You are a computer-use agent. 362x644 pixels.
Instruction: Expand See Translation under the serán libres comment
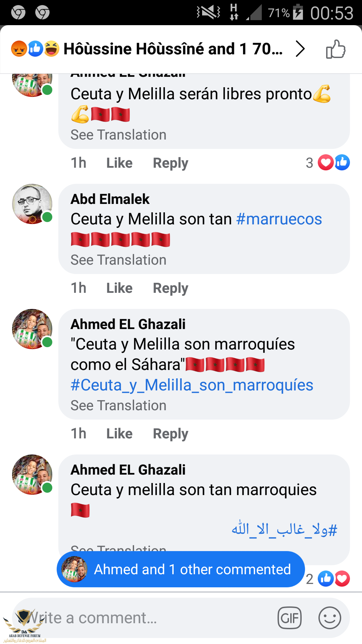point(118,135)
